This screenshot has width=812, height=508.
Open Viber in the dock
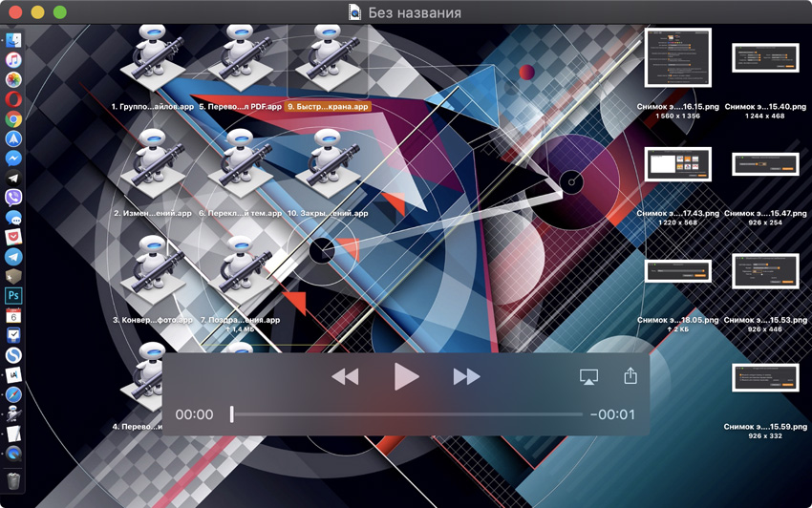(x=13, y=198)
